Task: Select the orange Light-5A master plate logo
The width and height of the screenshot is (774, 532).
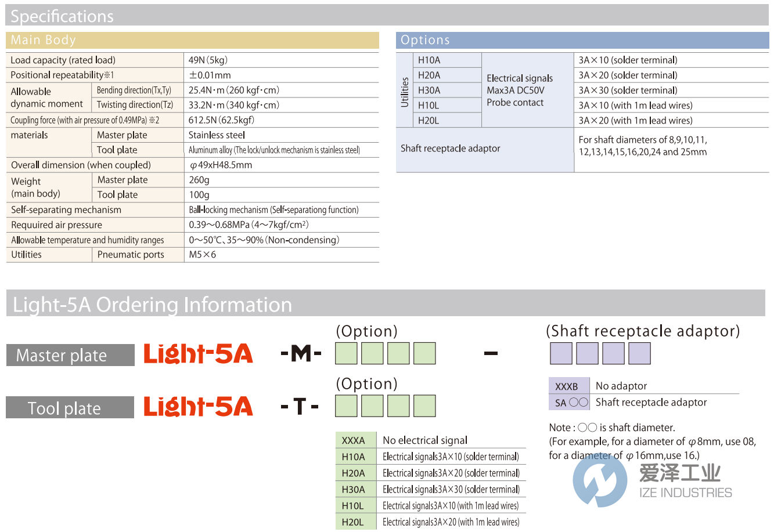Action: coord(198,353)
